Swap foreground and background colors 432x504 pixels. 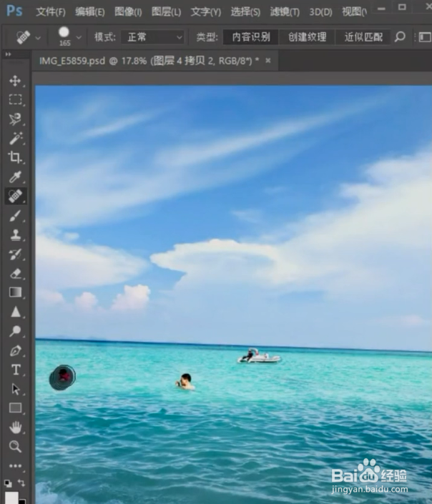(21, 483)
